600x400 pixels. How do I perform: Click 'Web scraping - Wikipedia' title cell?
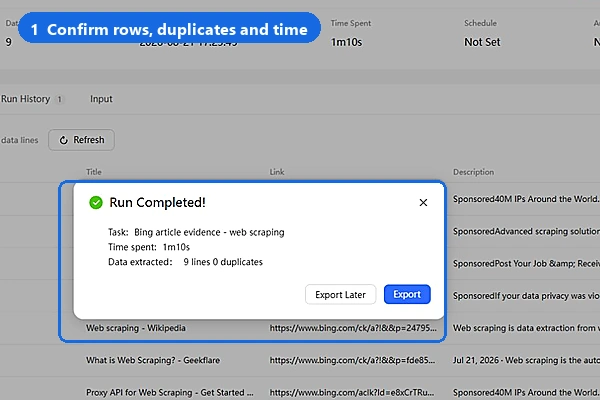pyautogui.click(x=135, y=328)
